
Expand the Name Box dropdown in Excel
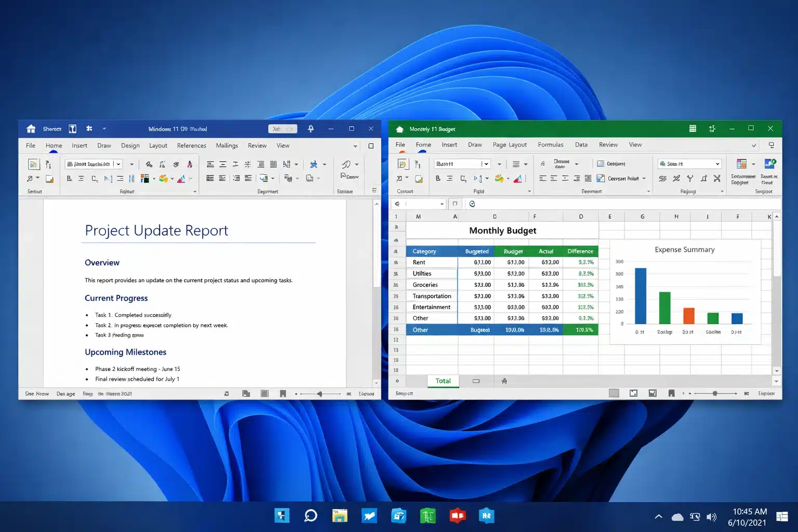click(x=442, y=203)
